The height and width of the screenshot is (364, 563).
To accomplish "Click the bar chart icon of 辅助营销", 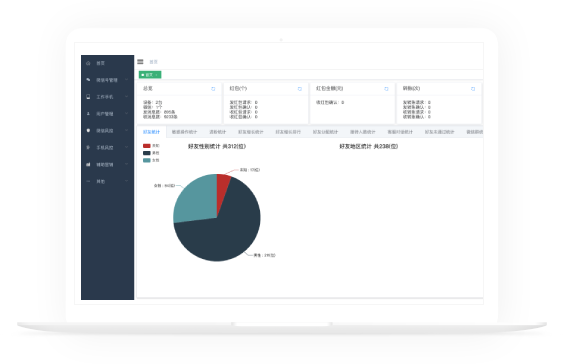I will (x=88, y=164).
